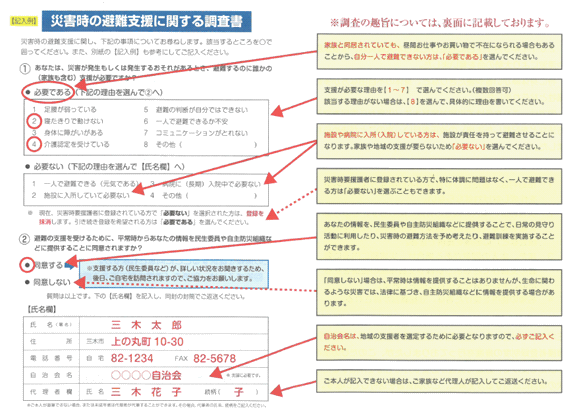Click question ① text あなたは、災害が発生もしくは
Screen dimensions: 584x413
click(153, 73)
